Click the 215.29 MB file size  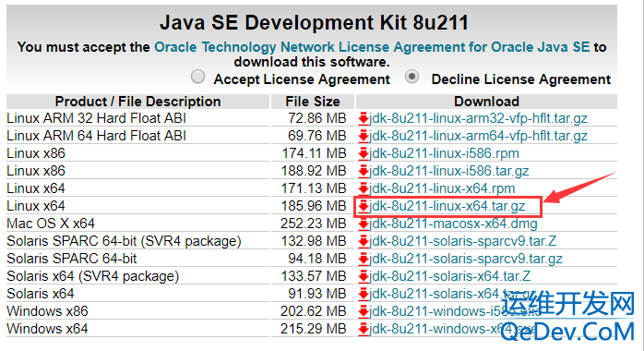coord(314,329)
